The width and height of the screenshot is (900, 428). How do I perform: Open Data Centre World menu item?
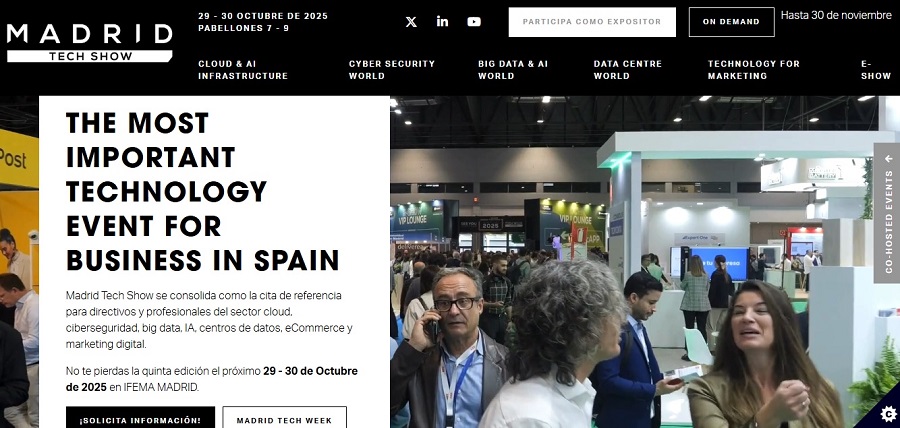coord(627,70)
